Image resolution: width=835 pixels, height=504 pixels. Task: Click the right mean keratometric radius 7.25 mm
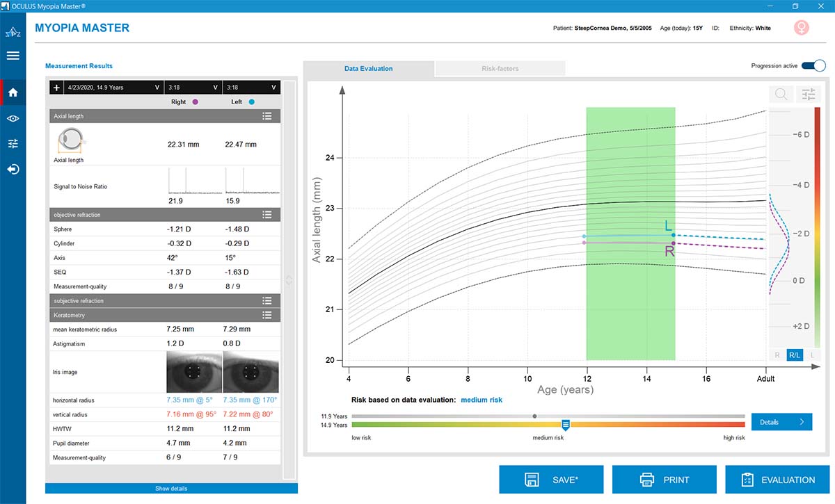pos(179,329)
